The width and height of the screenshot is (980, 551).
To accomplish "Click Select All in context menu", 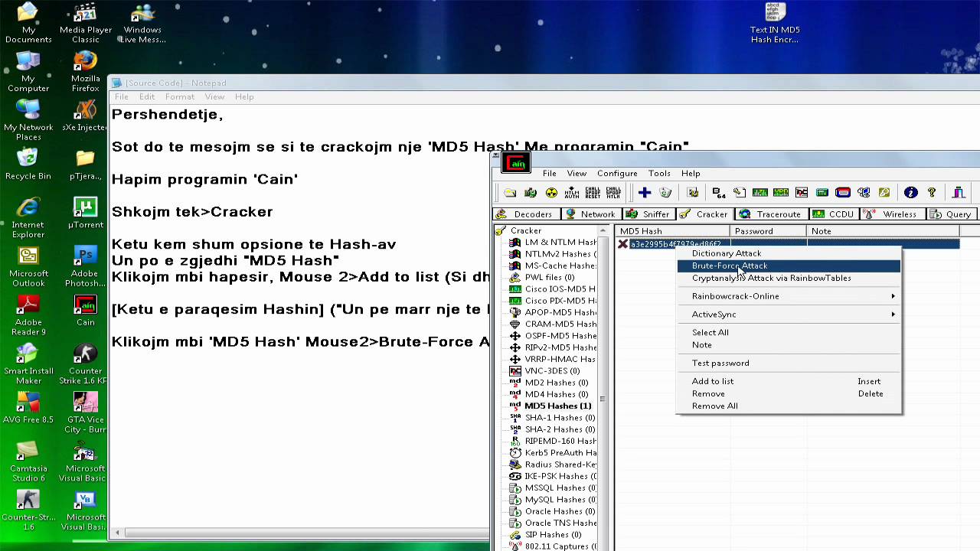I will coord(789,332).
